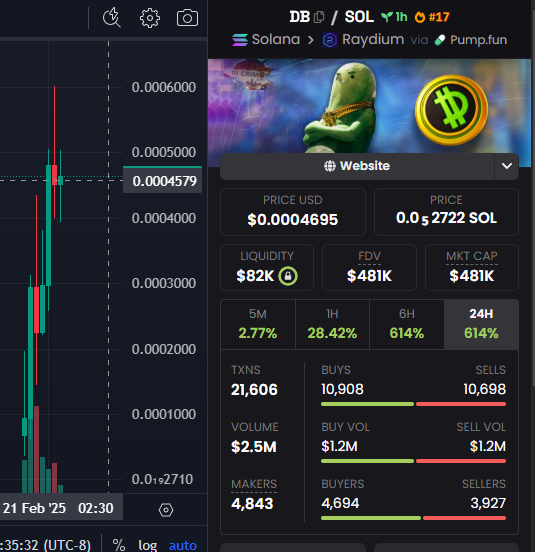Click the 0.0003000 price axis label
The height and width of the screenshot is (552, 535).
(x=164, y=283)
